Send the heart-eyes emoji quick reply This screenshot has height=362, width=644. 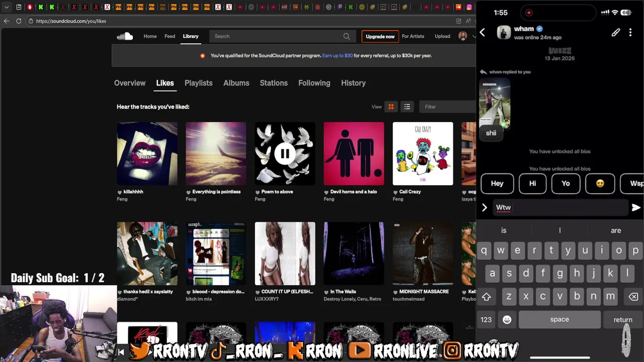click(x=600, y=184)
